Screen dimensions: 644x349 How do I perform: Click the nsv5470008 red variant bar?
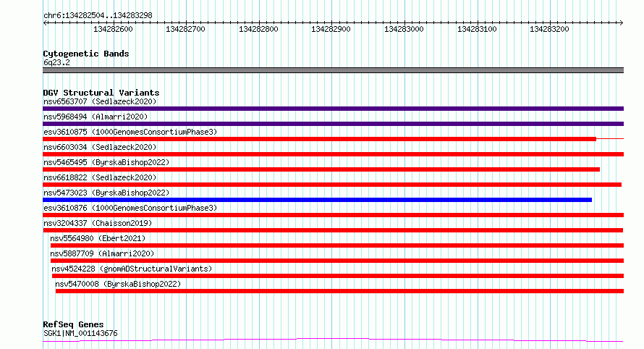tap(339, 291)
